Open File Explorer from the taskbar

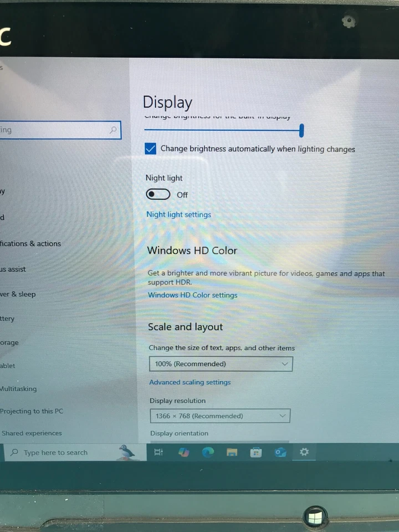point(232,452)
